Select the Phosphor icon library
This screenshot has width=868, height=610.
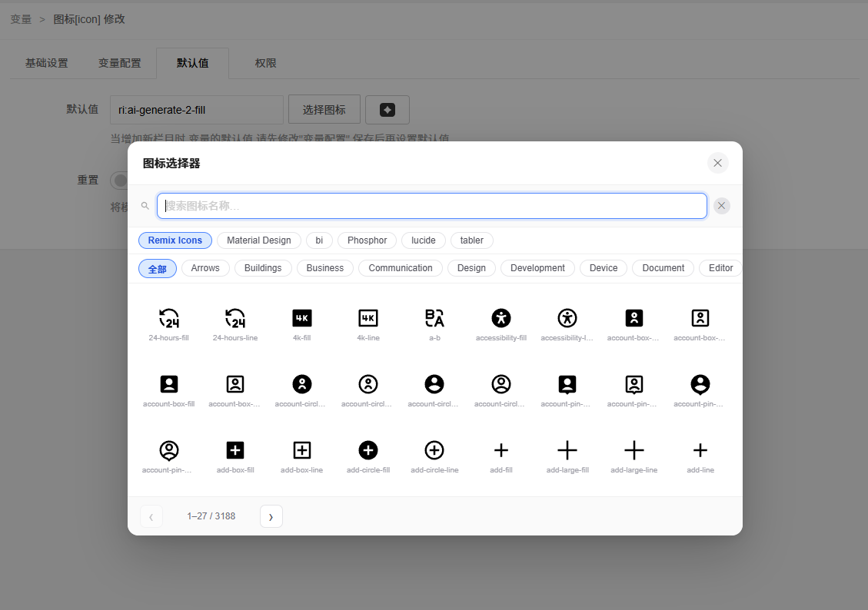pyautogui.click(x=367, y=240)
